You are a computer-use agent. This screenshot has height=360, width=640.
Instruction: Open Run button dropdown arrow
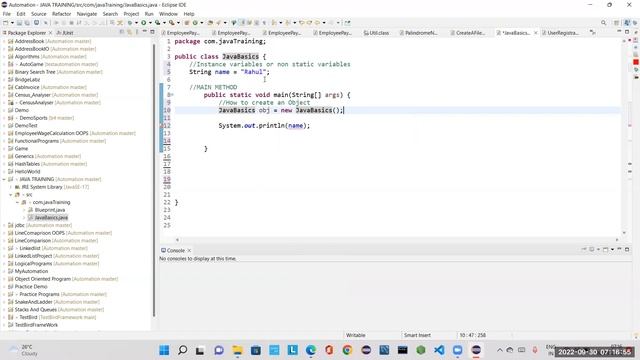tap(150, 23)
